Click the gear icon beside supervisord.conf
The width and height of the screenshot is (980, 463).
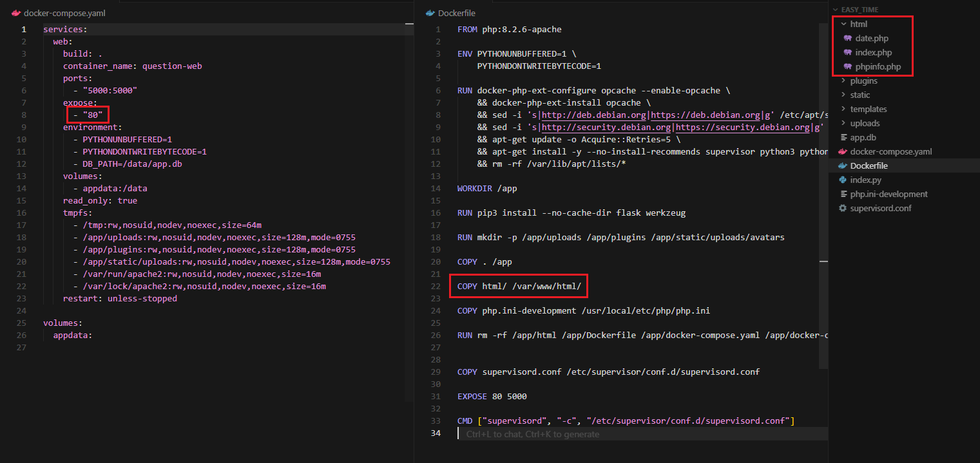click(x=842, y=209)
